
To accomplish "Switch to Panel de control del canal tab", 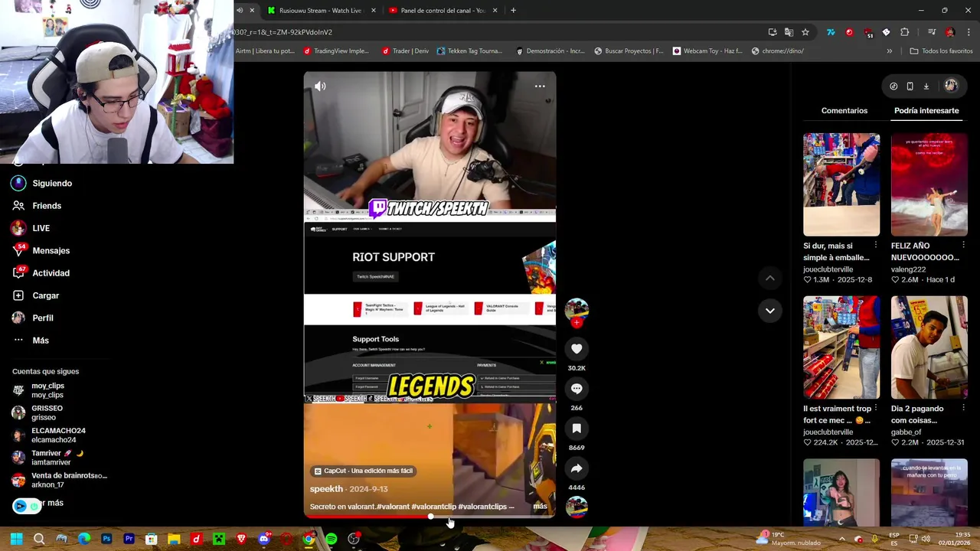I will tap(443, 11).
